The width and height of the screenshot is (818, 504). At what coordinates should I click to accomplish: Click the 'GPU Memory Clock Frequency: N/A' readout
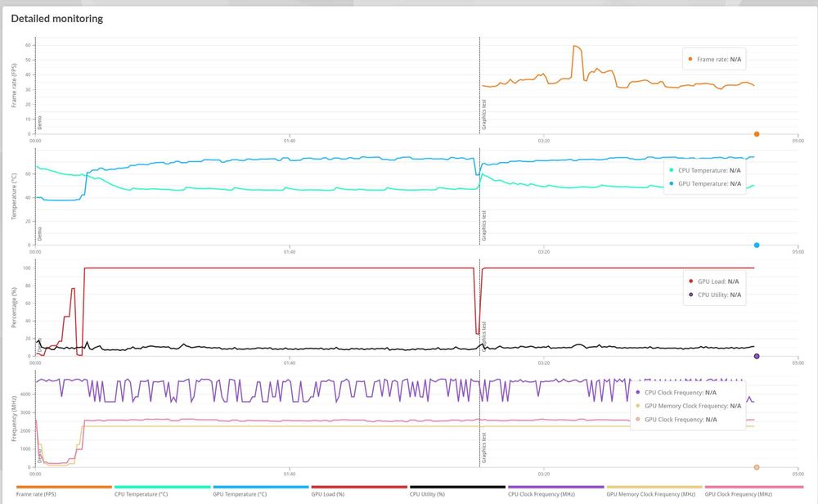coord(688,406)
